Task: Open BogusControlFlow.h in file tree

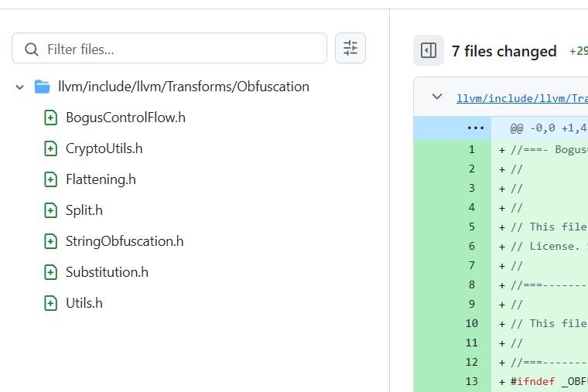Action: tap(125, 118)
